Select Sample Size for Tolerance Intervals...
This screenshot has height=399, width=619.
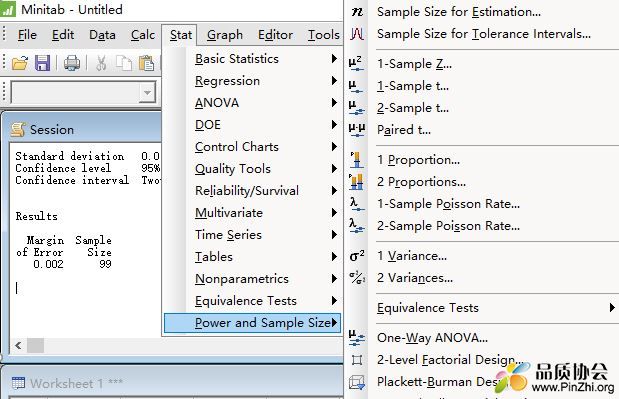click(x=484, y=34)
